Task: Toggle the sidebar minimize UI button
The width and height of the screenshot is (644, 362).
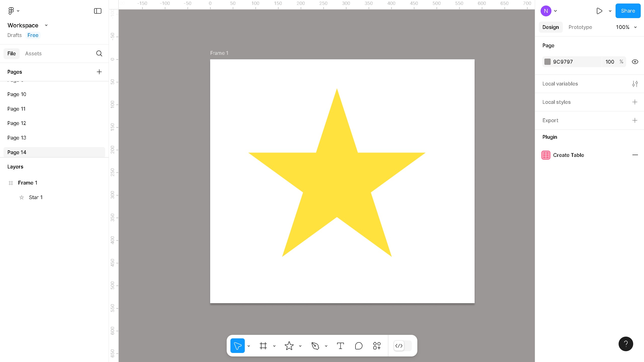Action: tap(98, 11)
